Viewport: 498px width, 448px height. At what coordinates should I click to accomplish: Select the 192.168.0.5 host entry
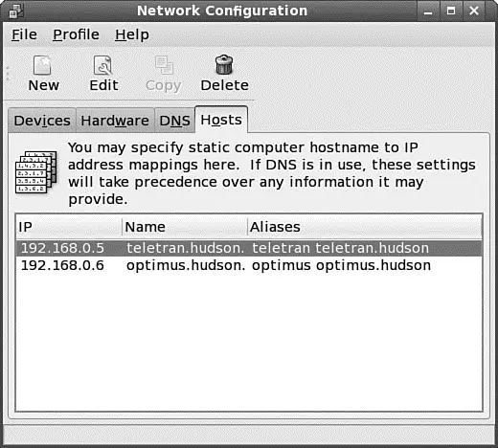249,248
